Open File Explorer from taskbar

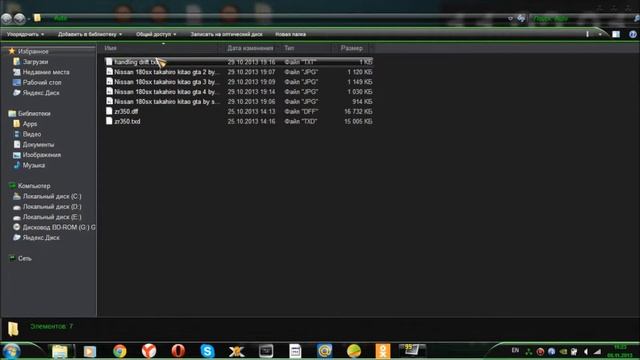coord(60,351)
